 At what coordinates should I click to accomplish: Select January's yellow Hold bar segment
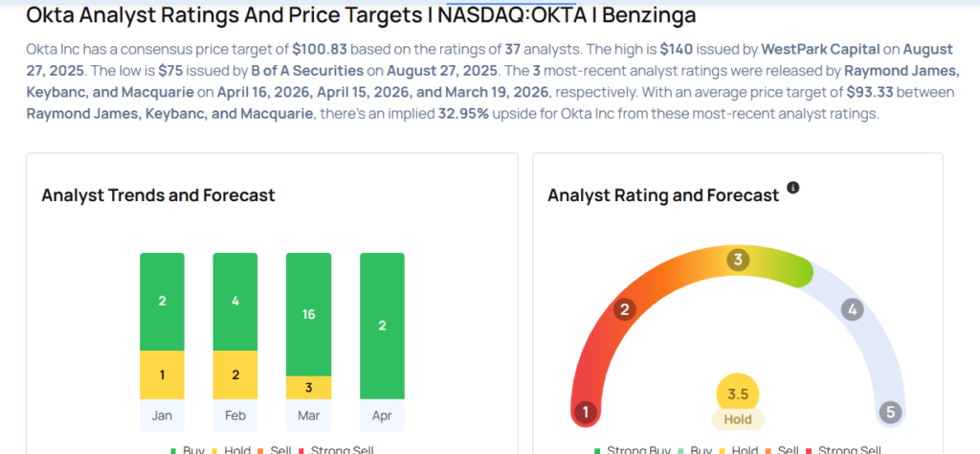click(162, 375)
